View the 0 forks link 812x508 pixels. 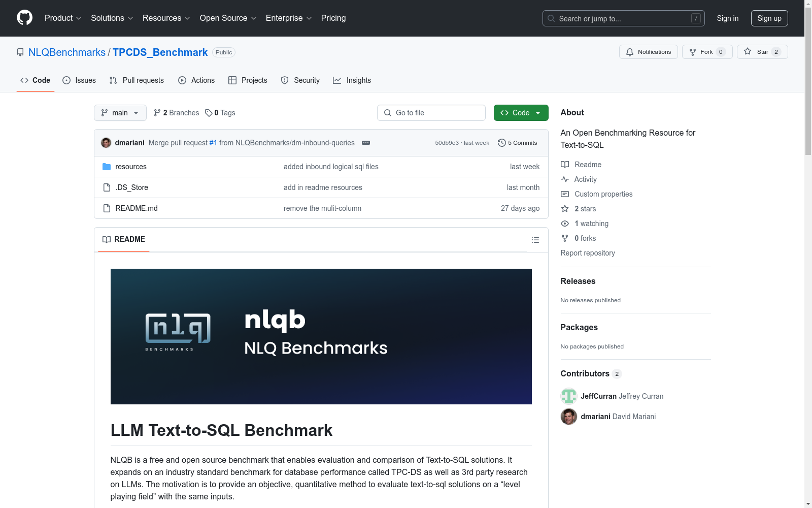click(579, 238)
